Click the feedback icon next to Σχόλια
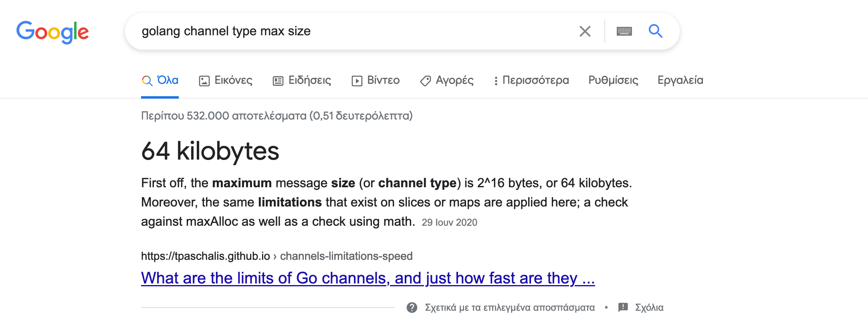868x332 pixels. 623,308
